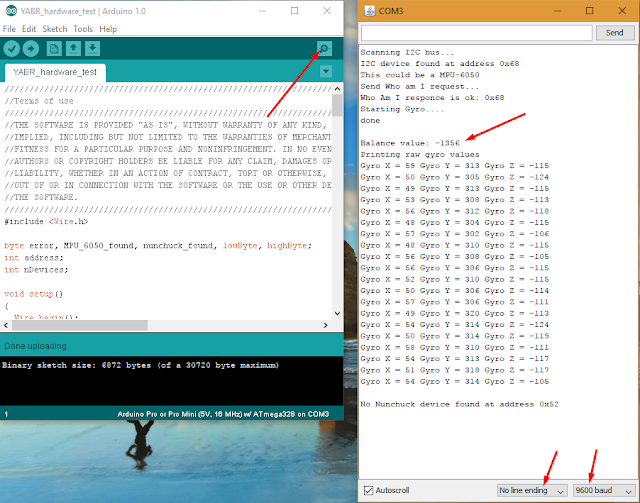Open the 9600 baud dropdown
This screenshot has width=640, height=503.
[604, 490]
